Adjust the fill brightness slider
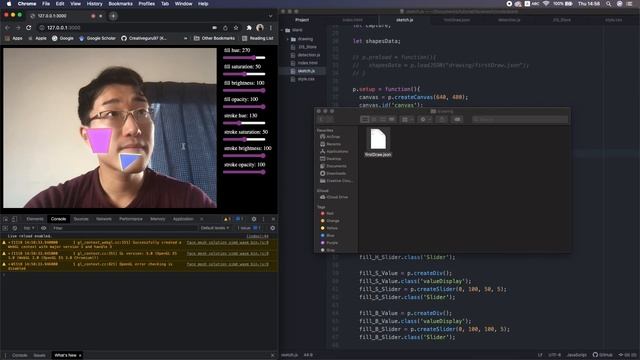Image resolution: width=640 pixels, height=360 pixels. pyautogui.click(x=244, y=90)
